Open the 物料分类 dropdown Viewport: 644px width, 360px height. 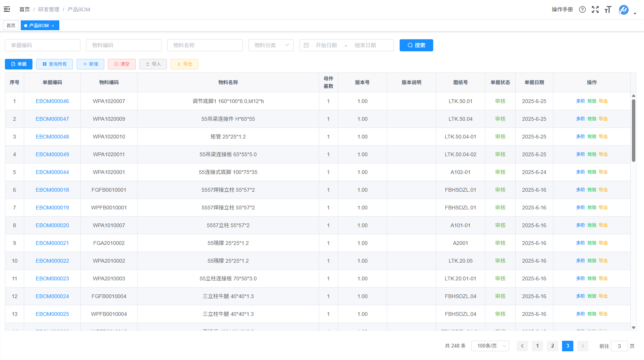[x=271, y=45]
